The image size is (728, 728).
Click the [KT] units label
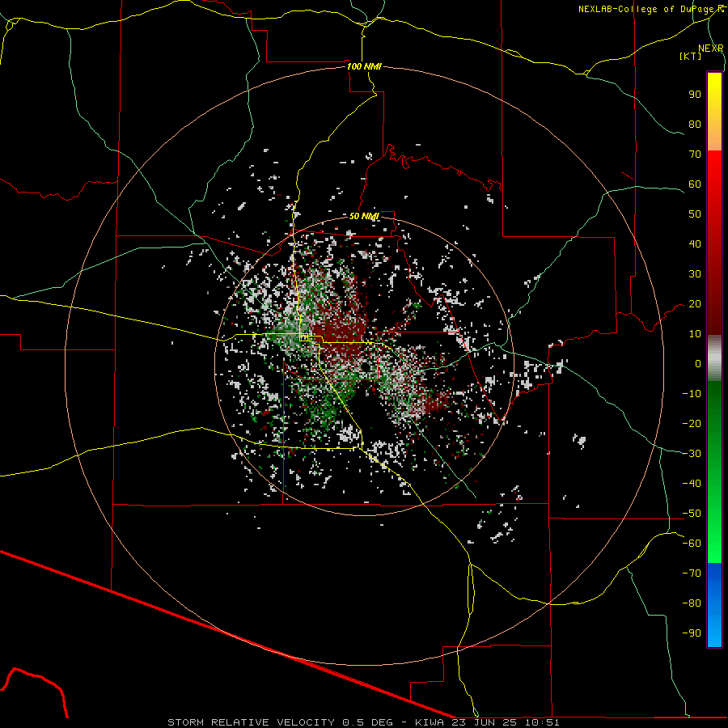pyautogui.click(x=691, y=56)
